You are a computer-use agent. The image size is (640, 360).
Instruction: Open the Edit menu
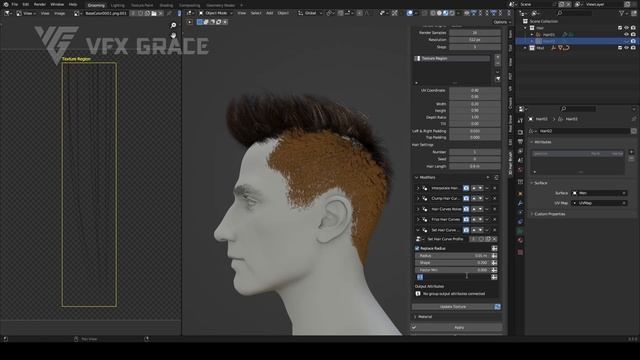26,4
